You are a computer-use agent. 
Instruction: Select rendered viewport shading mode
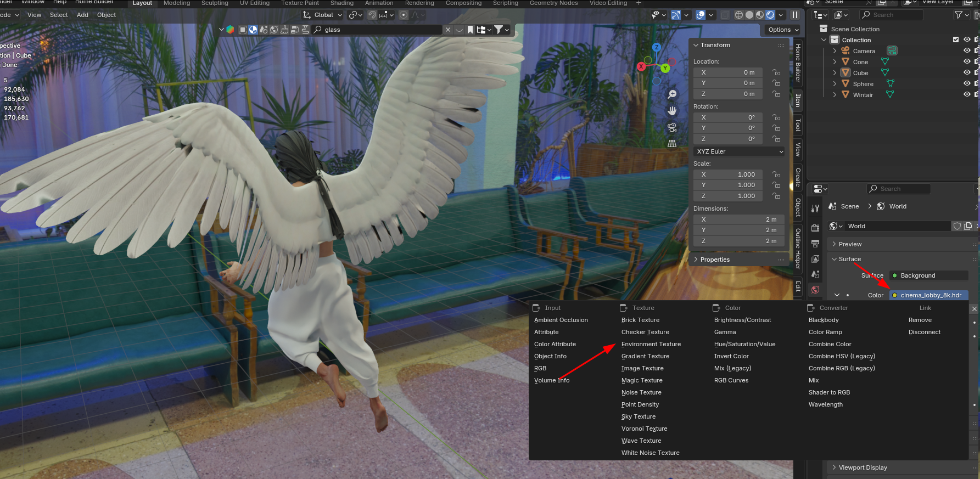(770, 15)
